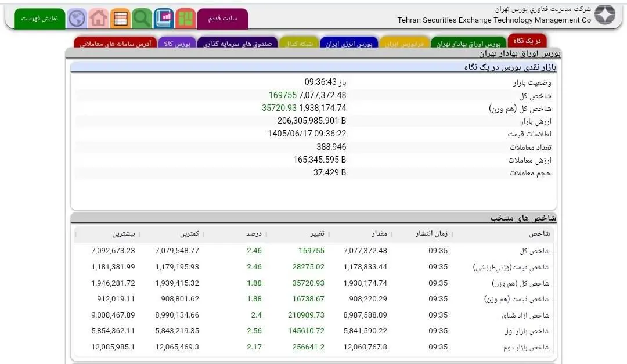Screen dimensions: 627x364
Task: Click the percent value 2.4
Action: [257, 315]
